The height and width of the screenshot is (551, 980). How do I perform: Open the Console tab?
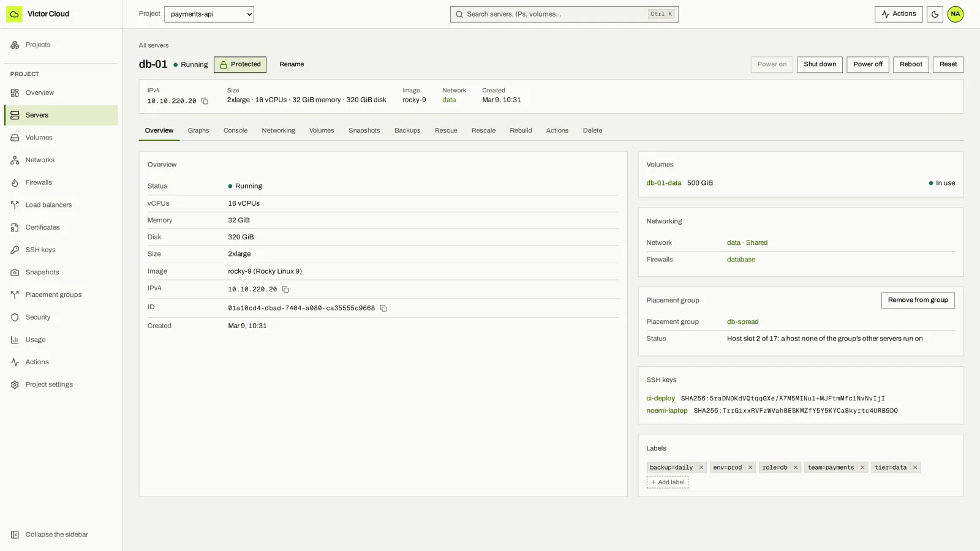pyautogui.click(x=235, y=131)
